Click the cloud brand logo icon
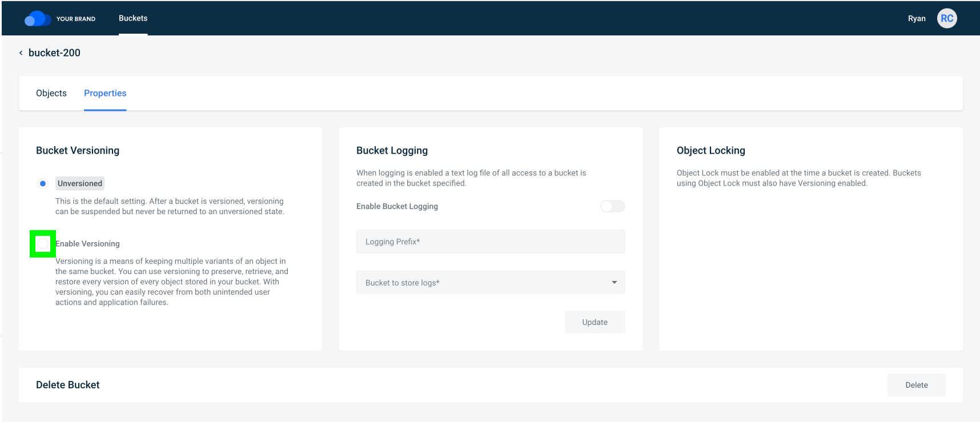980x422 pixels. pos(38,19)
